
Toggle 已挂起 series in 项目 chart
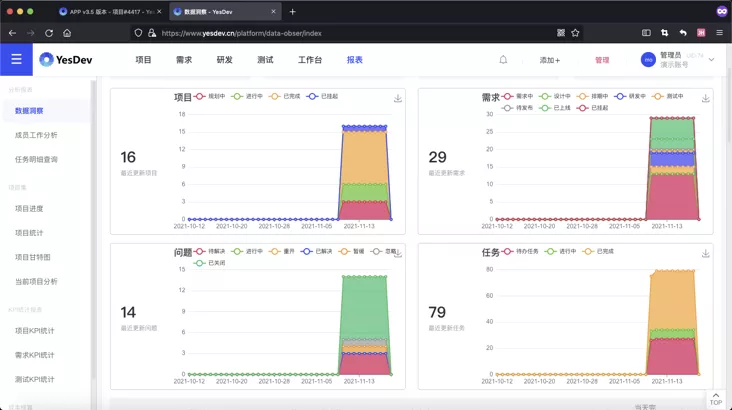pyautogui.click(x=322, y=96)
